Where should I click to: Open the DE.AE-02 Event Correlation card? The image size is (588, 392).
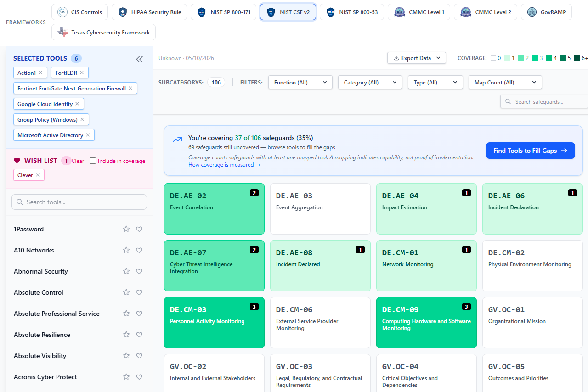214,209
